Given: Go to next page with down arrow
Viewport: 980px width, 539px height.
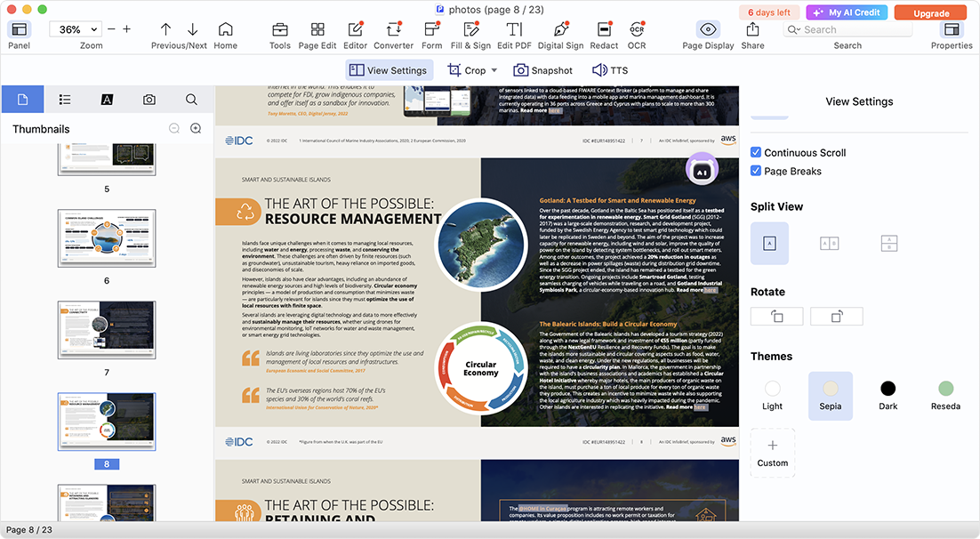Looking at the screenshot, I should coord(192,29).
